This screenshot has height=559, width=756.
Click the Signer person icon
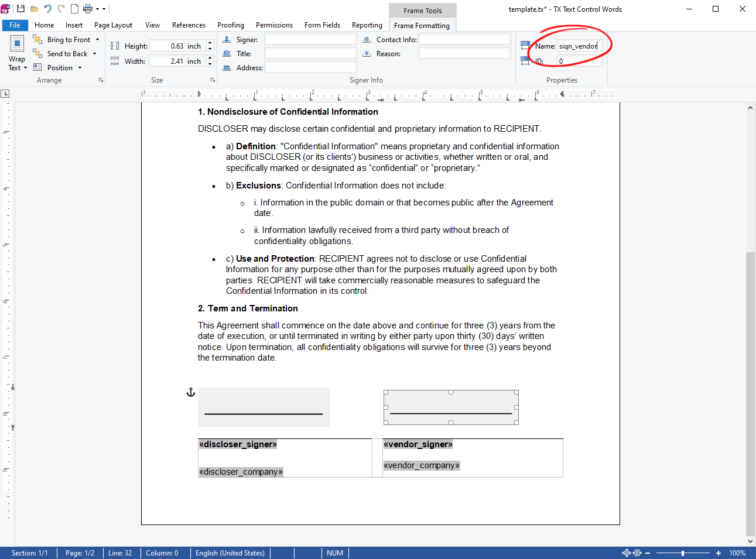(227, 39)
